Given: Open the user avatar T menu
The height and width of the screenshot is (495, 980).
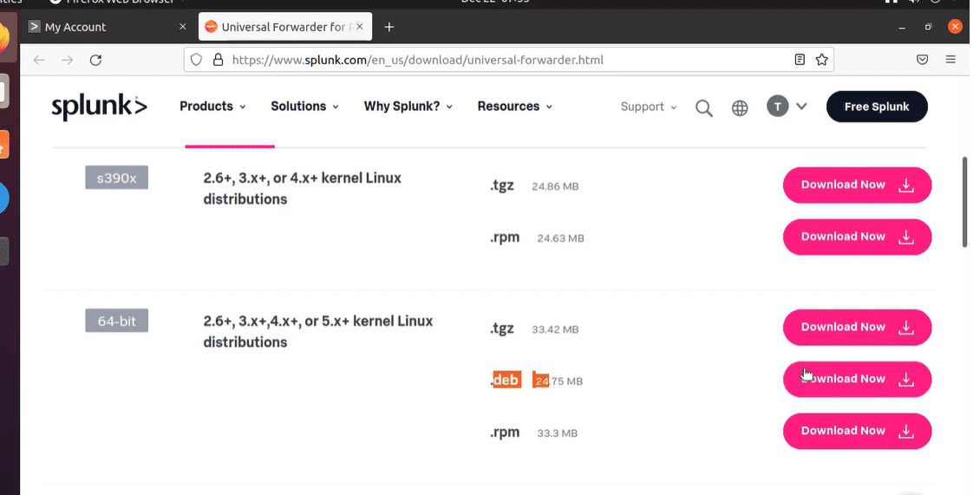Looking at the screenshot, I should 778,107.
